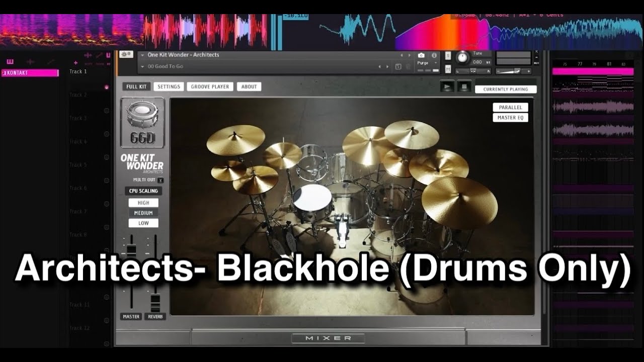Toggle the Track 1 record arm circle

[107, 87]
